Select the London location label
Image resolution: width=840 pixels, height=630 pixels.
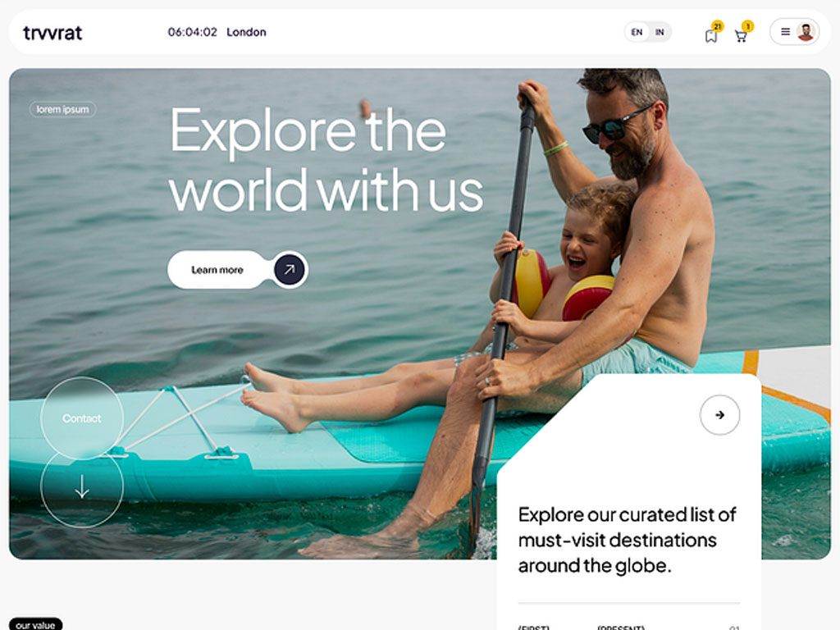point(246,32)
